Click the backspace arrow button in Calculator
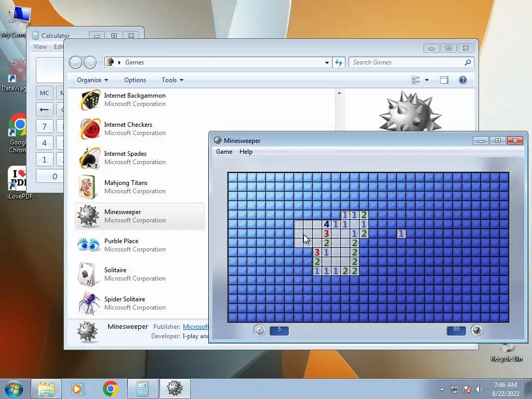This screenshot has height=399, width=532. pos(45,110)
